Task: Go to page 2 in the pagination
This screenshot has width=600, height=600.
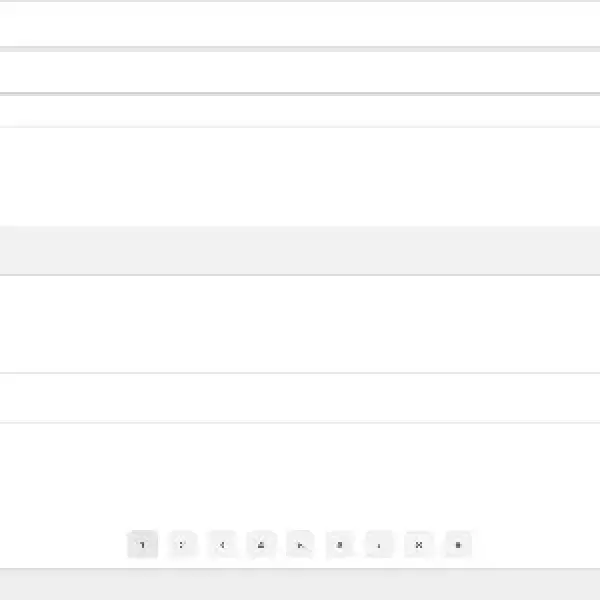Action: pos(182,544)
